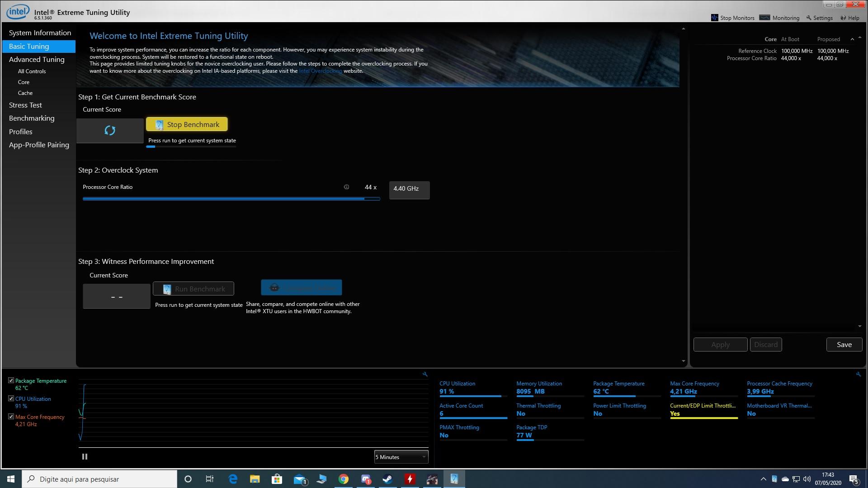Screen dimensions: 868x488
Task: Open Google Chrome from the taskbar
Action: click(x=344, y=479)
